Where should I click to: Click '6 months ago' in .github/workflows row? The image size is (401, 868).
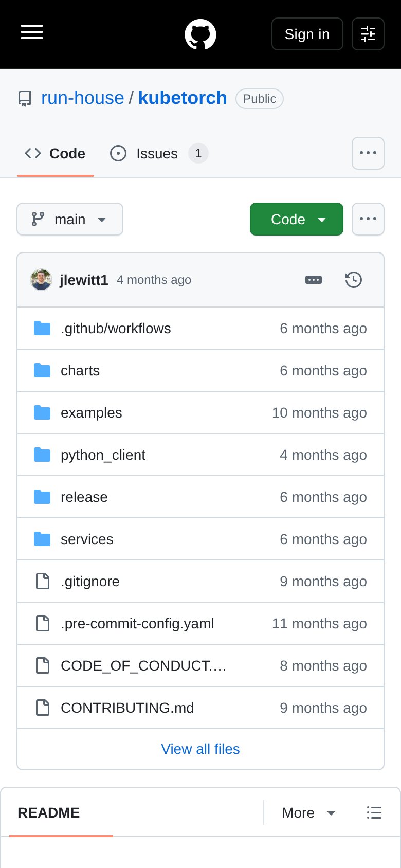point(323,328)
